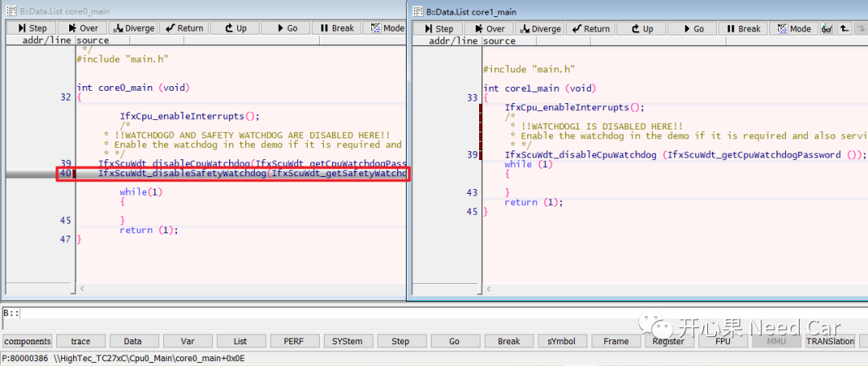Click Step in the core0_main window
The image size is (868, 366).
[x=31, y=28]
